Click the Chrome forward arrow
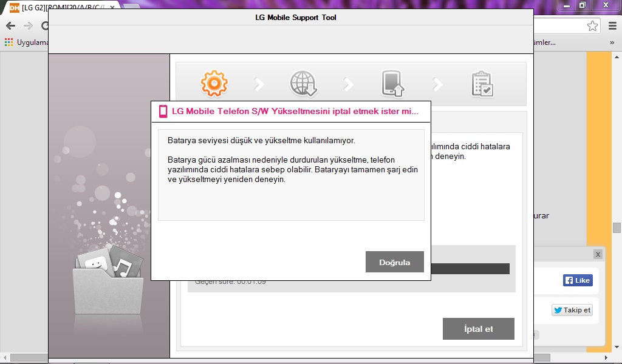This screenshot has height=364, width=622. (x=28, y=26)
